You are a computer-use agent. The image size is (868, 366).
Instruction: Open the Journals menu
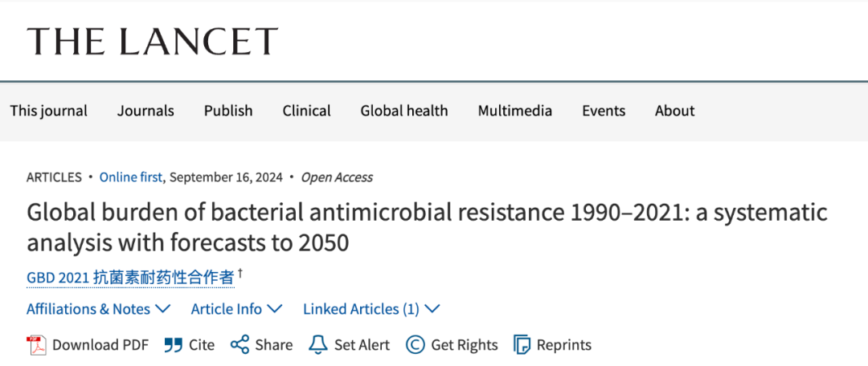coord(145,111)
